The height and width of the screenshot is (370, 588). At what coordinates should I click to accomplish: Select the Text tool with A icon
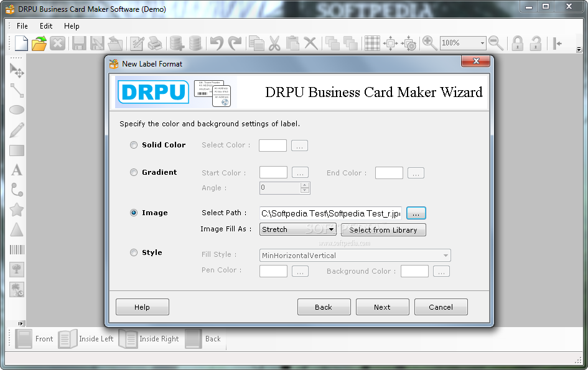click(17, 170)
